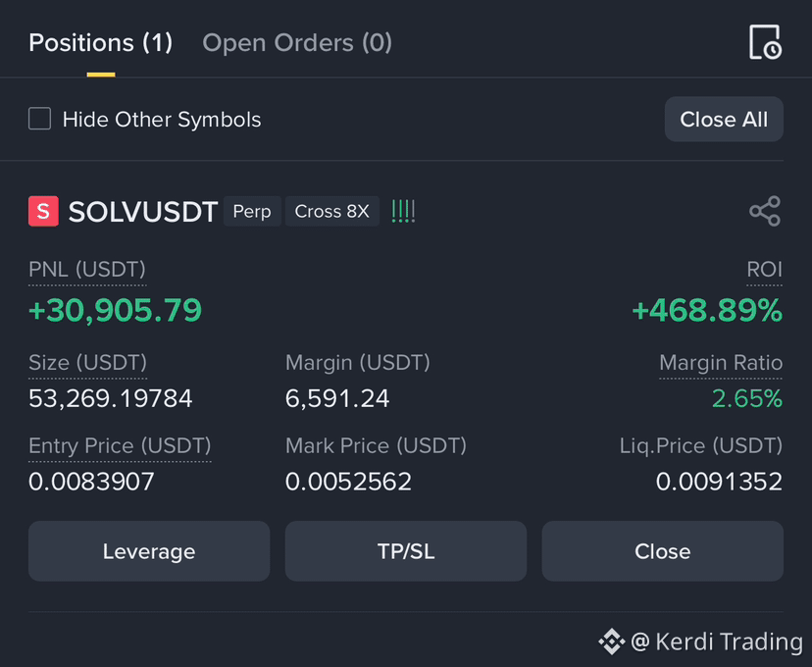Click the green ADL indicator bars
The width and height of the screenshot is (812, 667).
403,211
